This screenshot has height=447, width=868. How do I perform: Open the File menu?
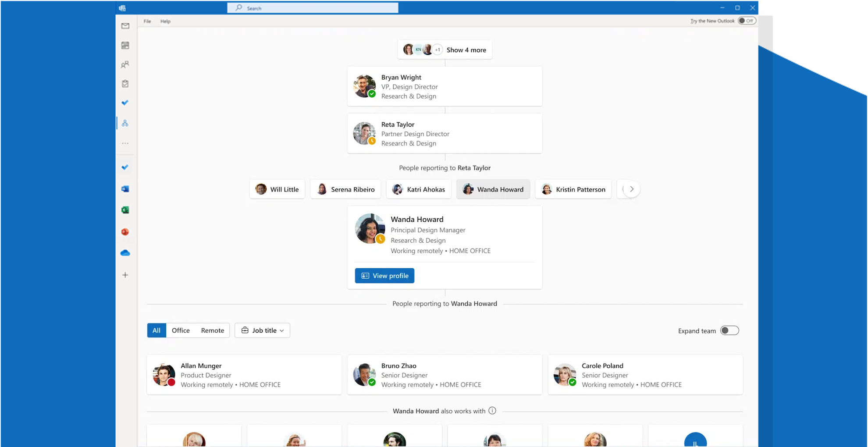coord(147,21)
